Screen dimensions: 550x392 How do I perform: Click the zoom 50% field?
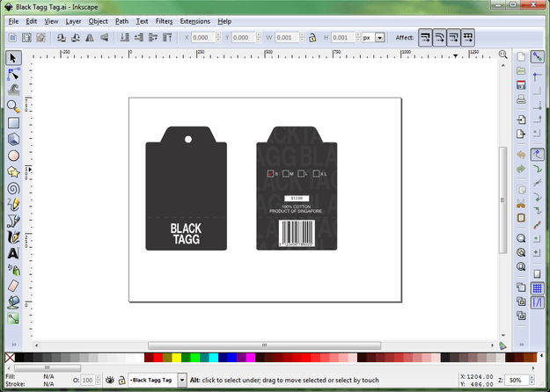(517, 380)
